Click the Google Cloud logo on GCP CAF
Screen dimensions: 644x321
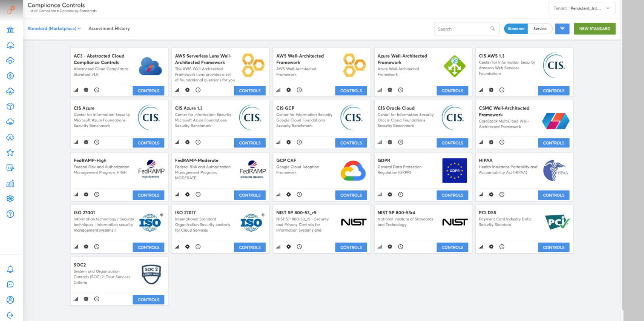tap(353, 171)
